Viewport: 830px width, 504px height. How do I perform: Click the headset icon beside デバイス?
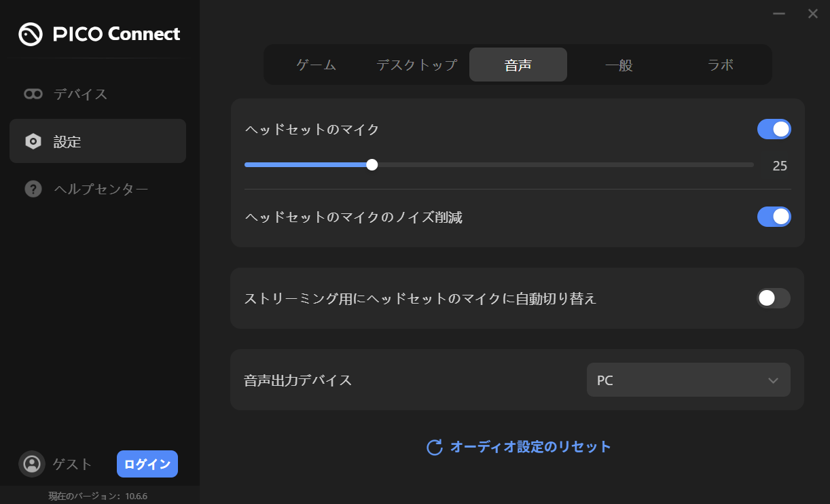(x=33, y=94)
